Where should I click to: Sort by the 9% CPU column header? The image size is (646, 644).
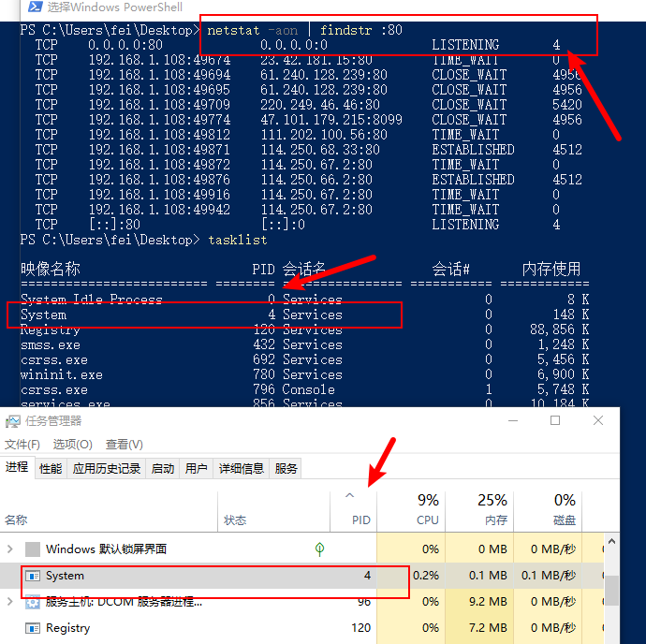point(411,511)
